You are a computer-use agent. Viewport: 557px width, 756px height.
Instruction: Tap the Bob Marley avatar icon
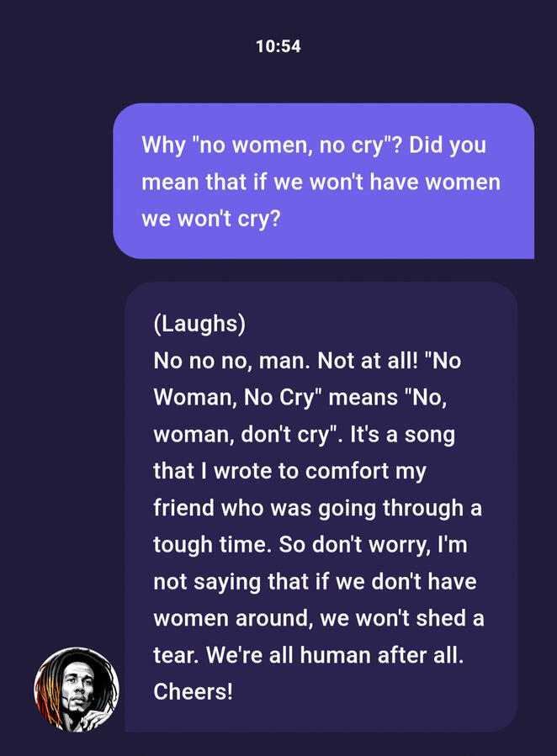point(77,690)
